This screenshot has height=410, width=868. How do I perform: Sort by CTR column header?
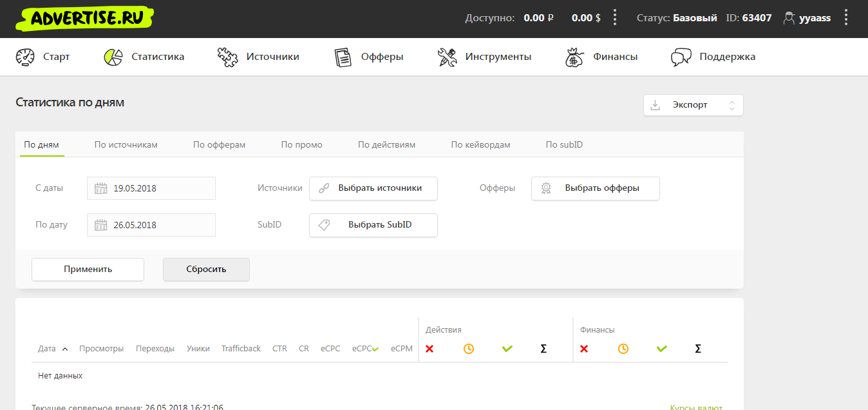(279, 349)
